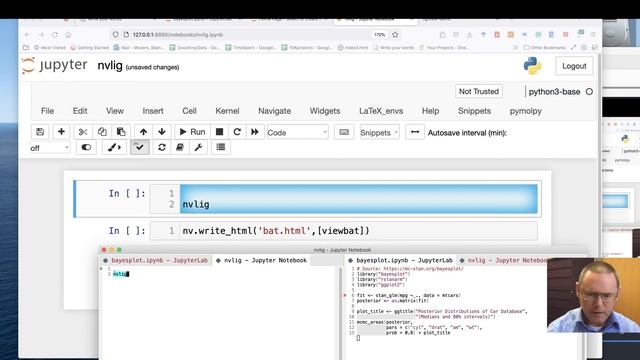This screenshot has height=360, width=640.
Task: Open the pymolpy menu
Action: click(525, 111)
